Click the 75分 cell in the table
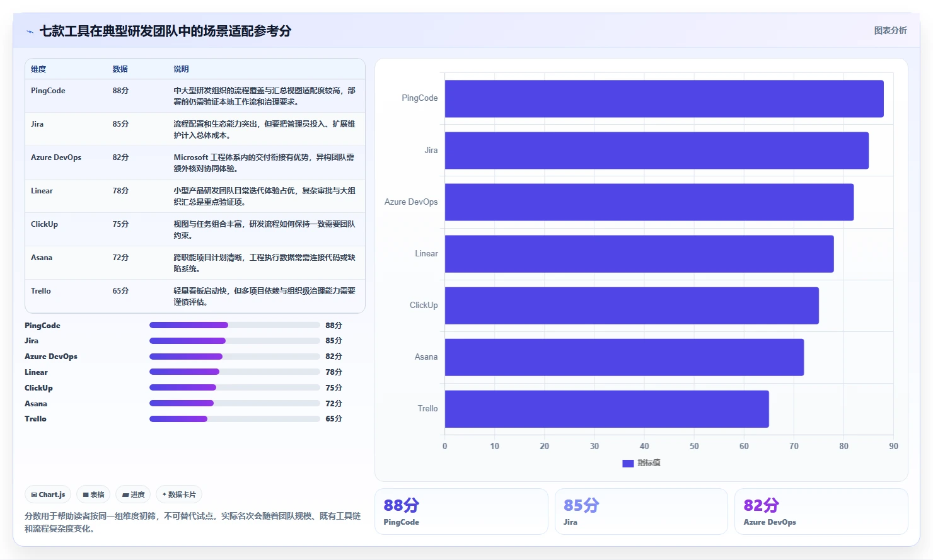 120,224
